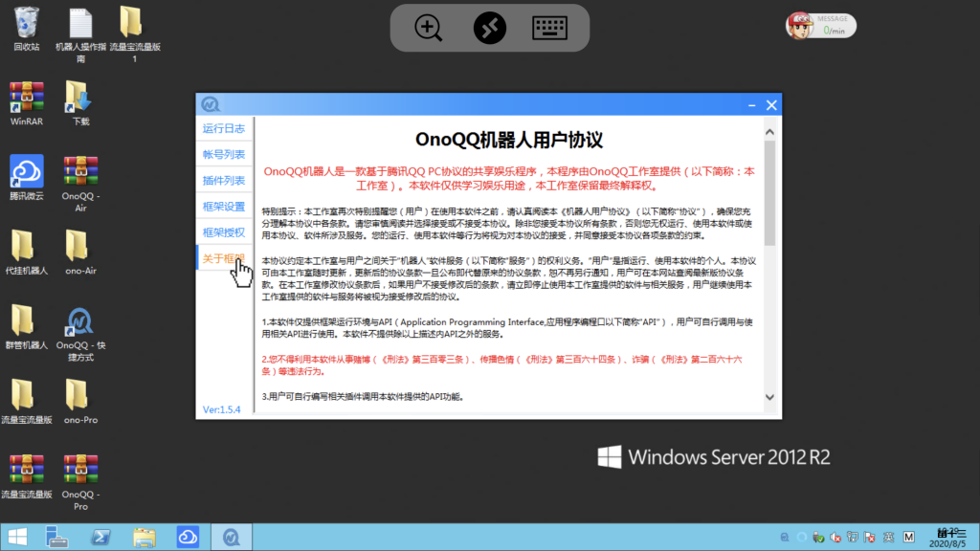This screenshot has height=551, width=980.
Task: Click the OnoQQ logo in the title bar
Action: click(x=210, y=104)
